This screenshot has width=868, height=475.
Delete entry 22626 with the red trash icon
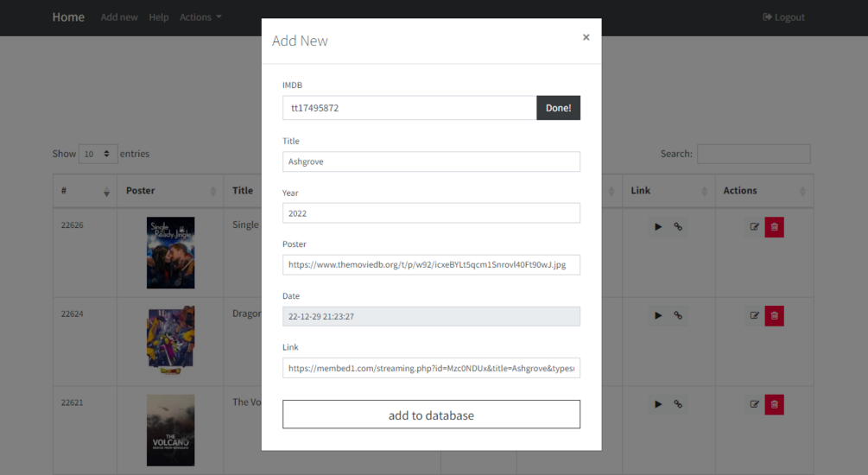coord(774,227)
